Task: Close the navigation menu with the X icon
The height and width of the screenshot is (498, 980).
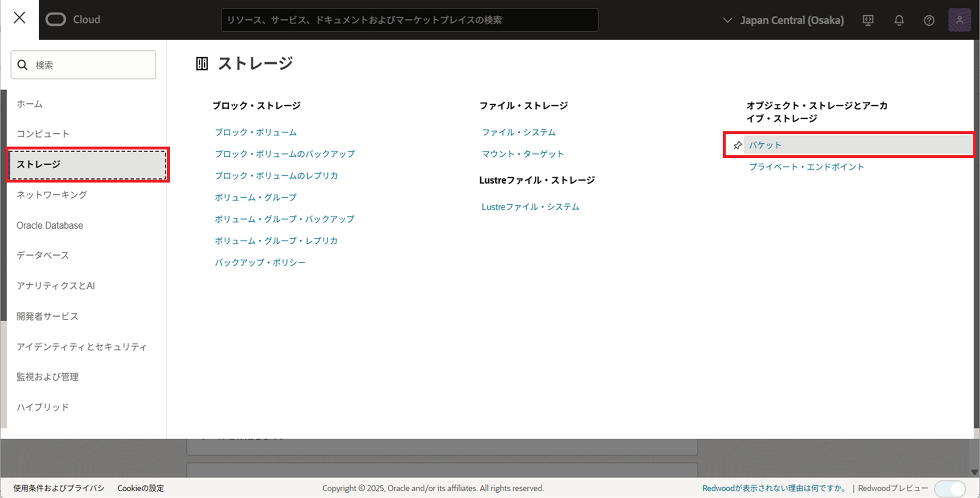Action: coord(19,18)
